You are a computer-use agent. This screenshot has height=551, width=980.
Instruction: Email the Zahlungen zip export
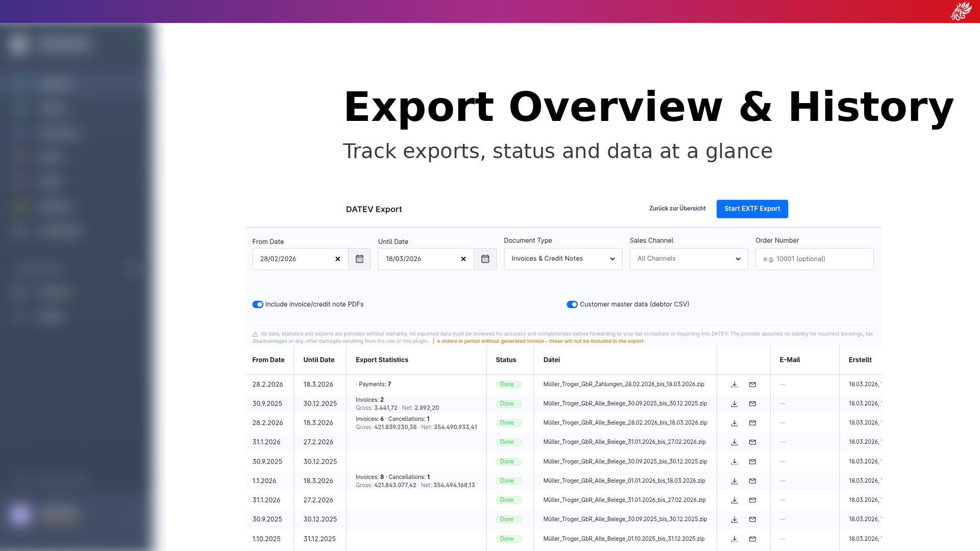[752, 385]
